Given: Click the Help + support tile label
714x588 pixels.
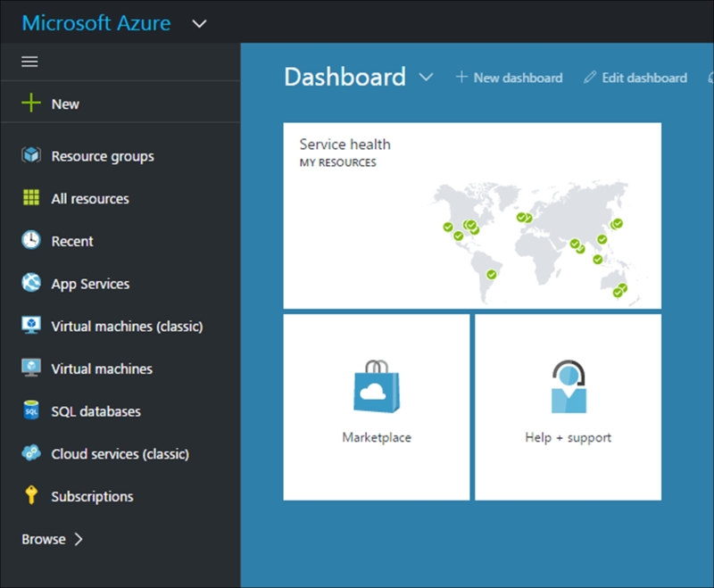Looking at the screenshot, I should point(568,438).
